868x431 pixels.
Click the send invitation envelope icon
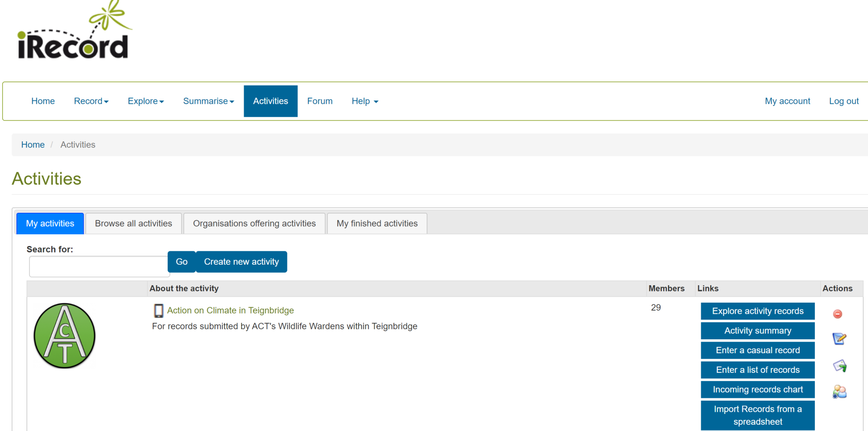[839, 366]
